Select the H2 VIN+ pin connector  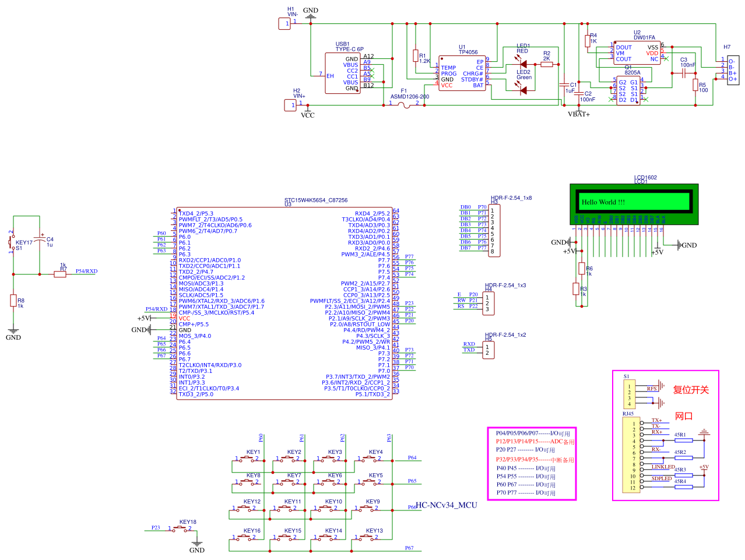290,105
